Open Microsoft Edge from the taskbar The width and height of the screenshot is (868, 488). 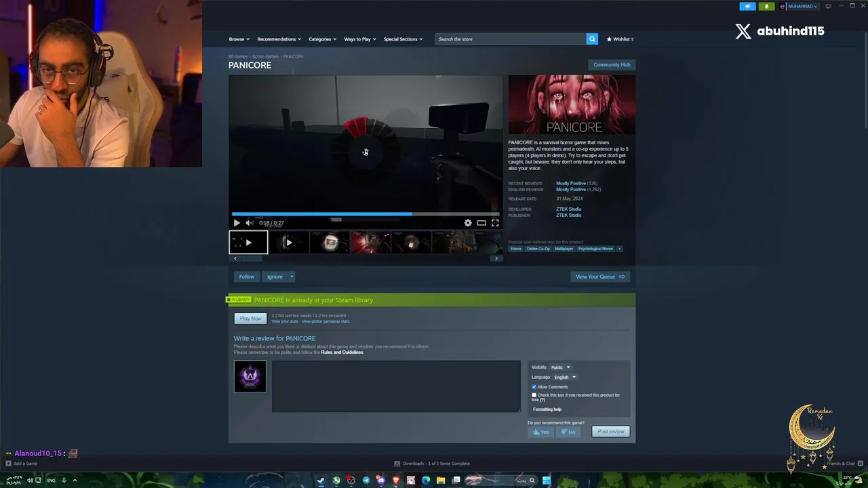click(426, 481)
